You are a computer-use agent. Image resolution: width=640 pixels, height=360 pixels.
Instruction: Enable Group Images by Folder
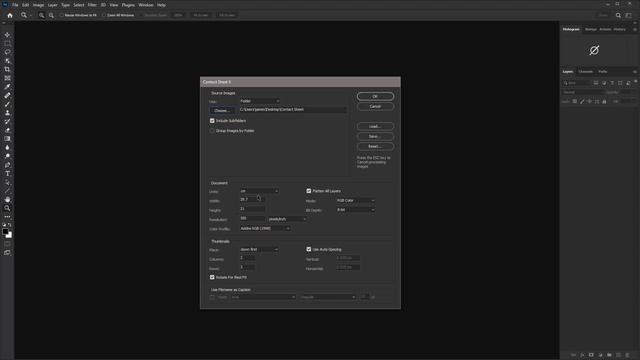click(x=212, y=131)
